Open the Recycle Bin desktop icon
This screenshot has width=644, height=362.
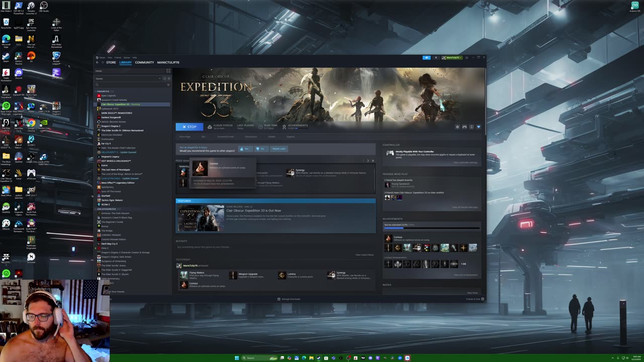[x=6, y=24]
